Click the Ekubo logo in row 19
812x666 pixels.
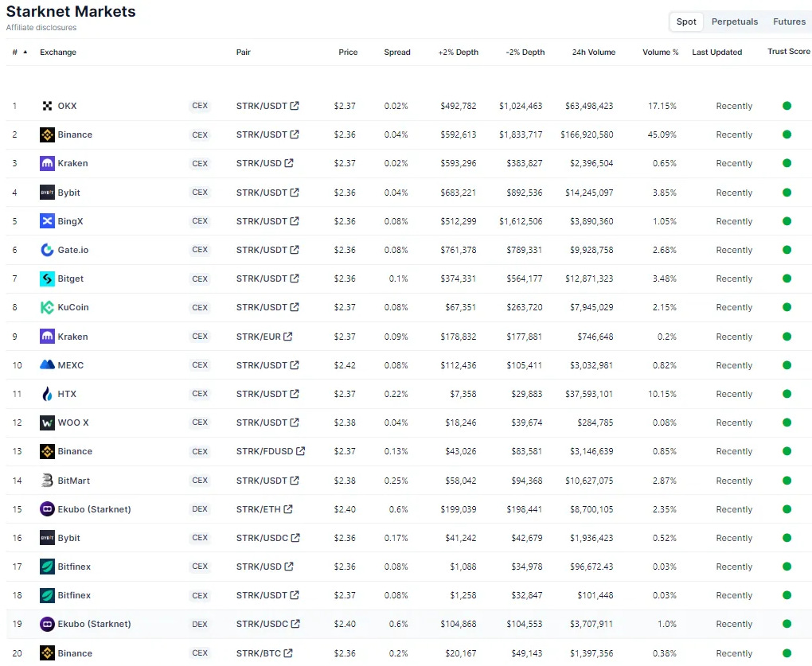pos(47,624)
